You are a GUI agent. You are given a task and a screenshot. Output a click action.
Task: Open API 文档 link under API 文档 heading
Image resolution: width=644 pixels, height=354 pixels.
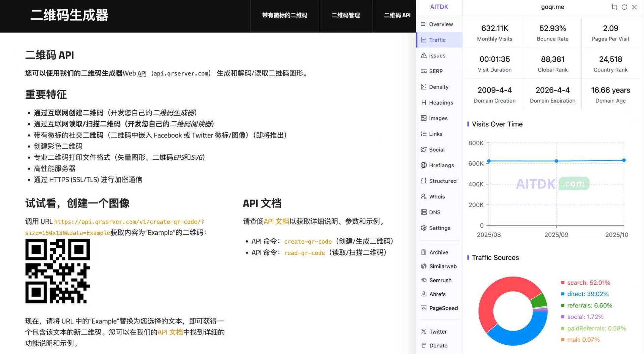276,222
